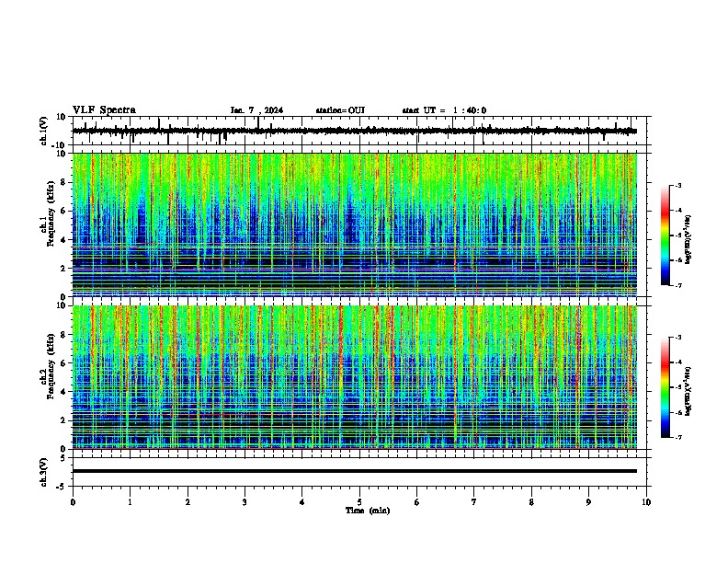Click the -3 label on ch.1 colorbar

pos(677,185)
